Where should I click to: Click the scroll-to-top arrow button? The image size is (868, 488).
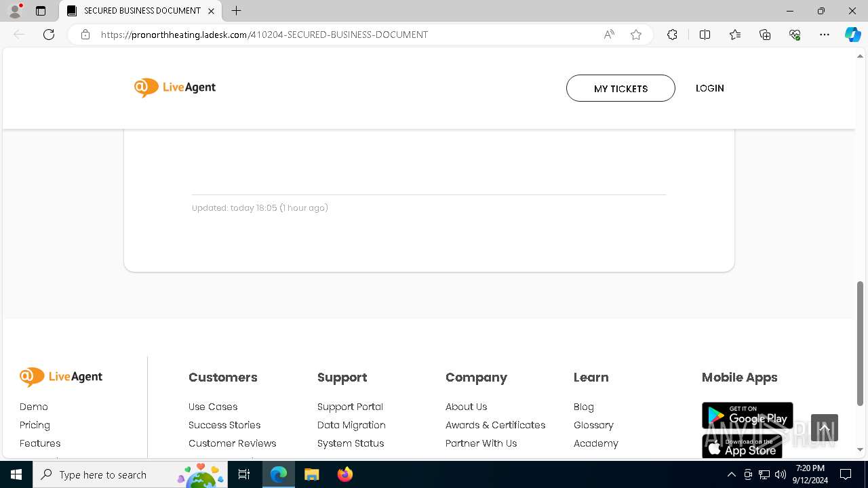[825, 428]
